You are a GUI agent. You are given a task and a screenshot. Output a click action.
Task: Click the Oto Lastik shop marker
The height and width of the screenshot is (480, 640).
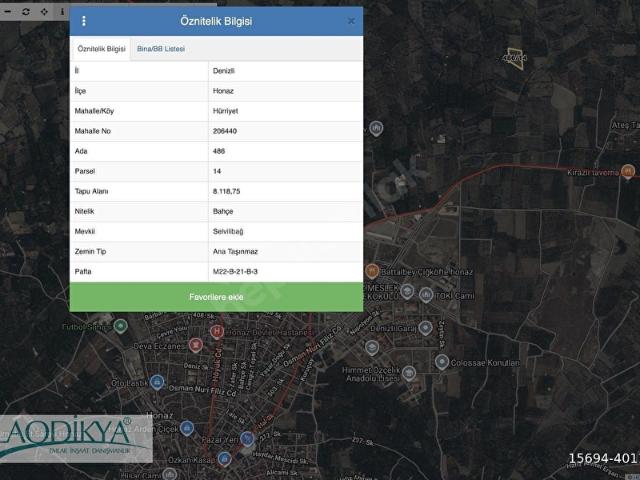click(157, 382)
